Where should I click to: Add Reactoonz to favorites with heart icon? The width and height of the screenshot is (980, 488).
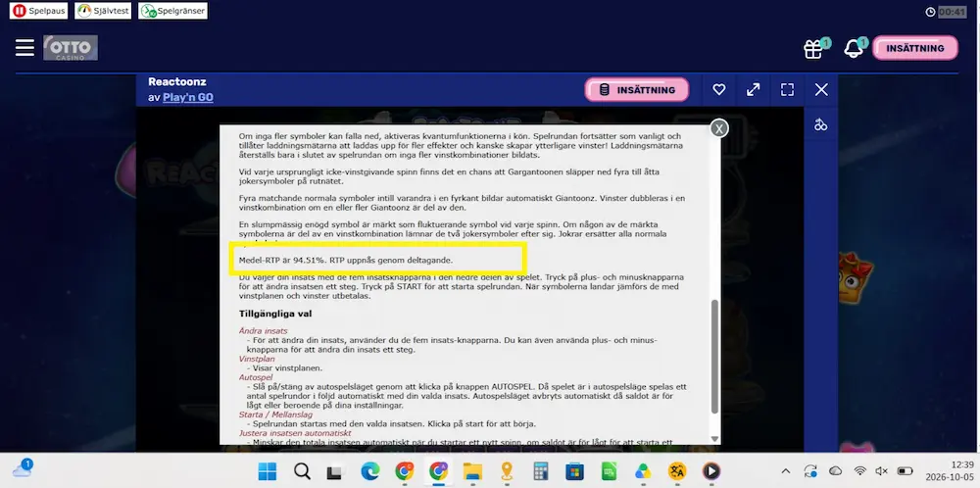tap(718, 90)
